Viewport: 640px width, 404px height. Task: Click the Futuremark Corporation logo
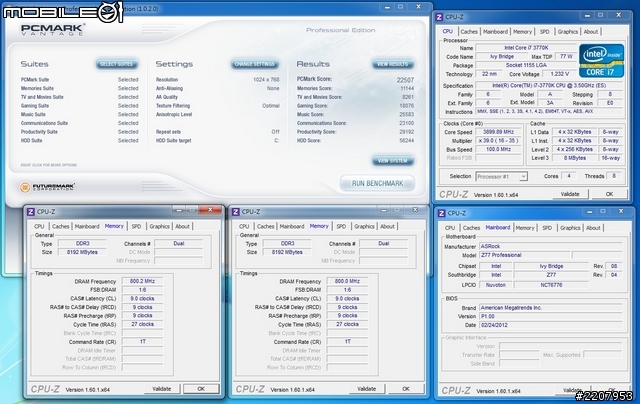point(47,187)
